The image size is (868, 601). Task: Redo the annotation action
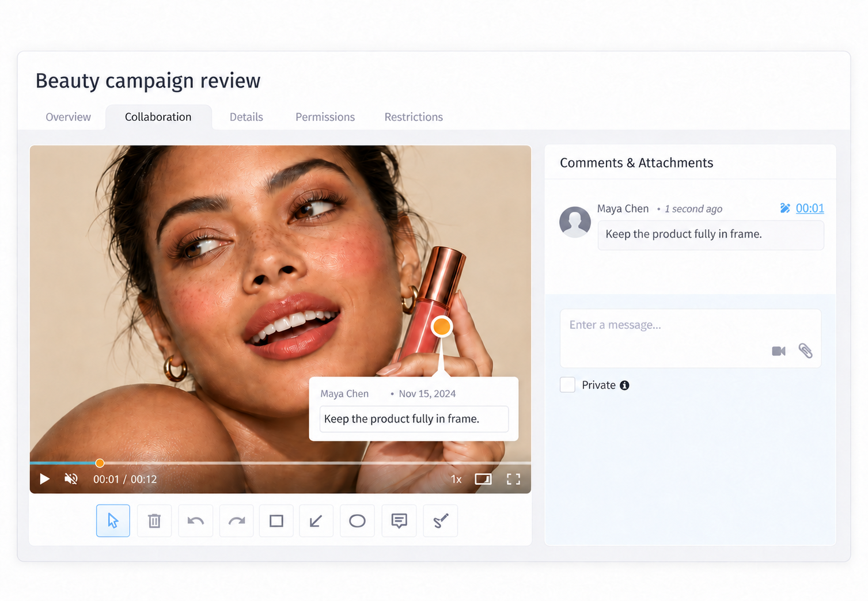click(x=237, y=520)
